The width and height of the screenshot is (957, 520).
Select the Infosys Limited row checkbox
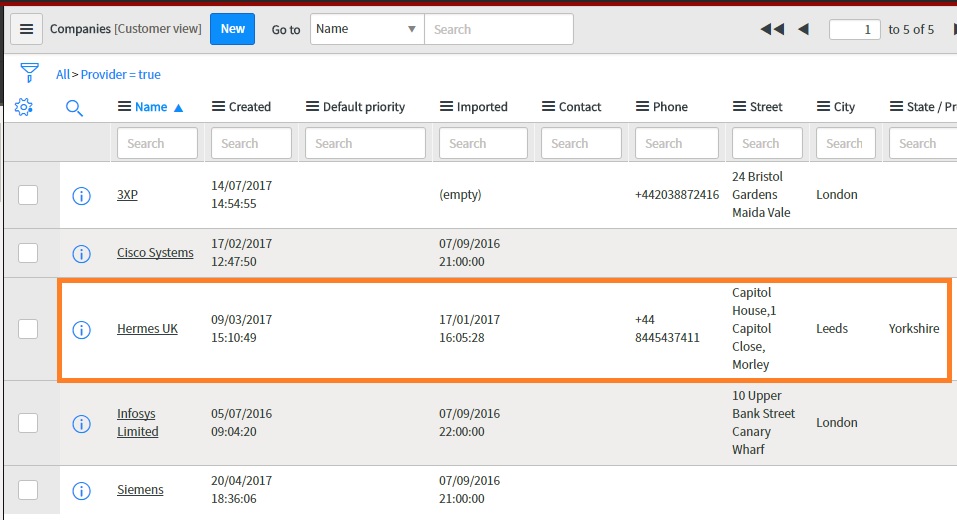(x=28, y=423)
